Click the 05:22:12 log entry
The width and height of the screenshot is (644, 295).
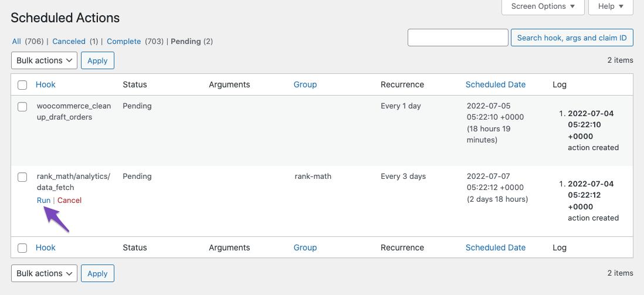tap(593, 201)
